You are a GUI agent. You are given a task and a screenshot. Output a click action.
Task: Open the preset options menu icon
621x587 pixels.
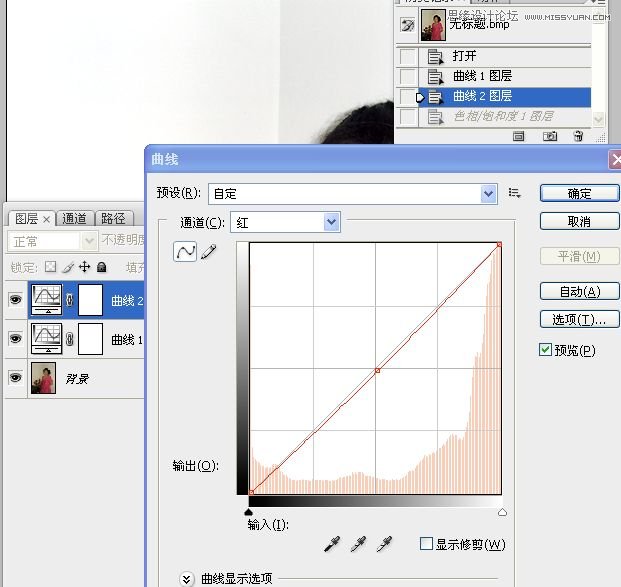[514, 193]
